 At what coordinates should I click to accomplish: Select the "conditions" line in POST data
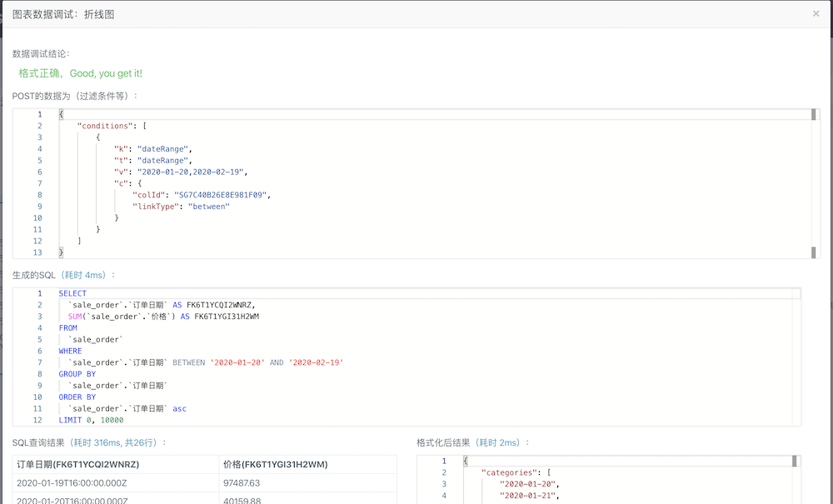click(x=112, y=126)
